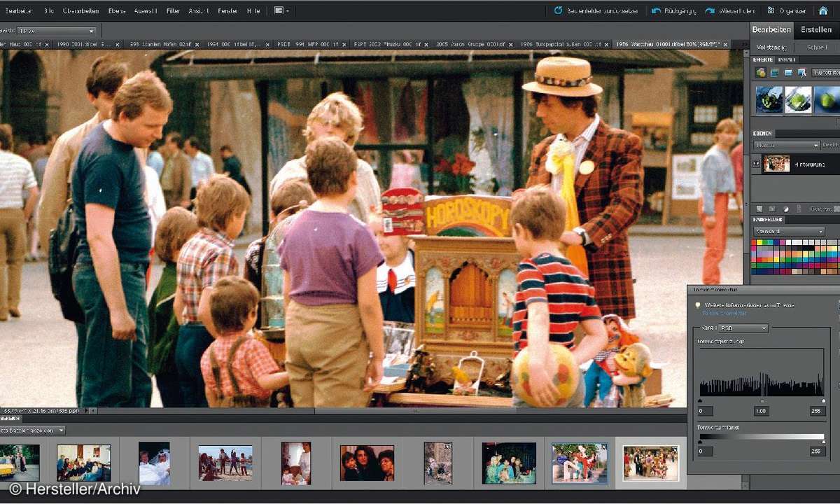This screenshot has width=840, height=504.
Task: Open the Bild menu
Action: point(48,10)
